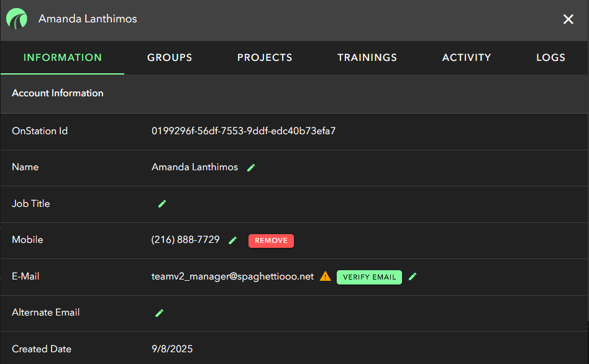Click the orange email warning triangle
Viewport: 589px width, 364px height.
(325, 276)
